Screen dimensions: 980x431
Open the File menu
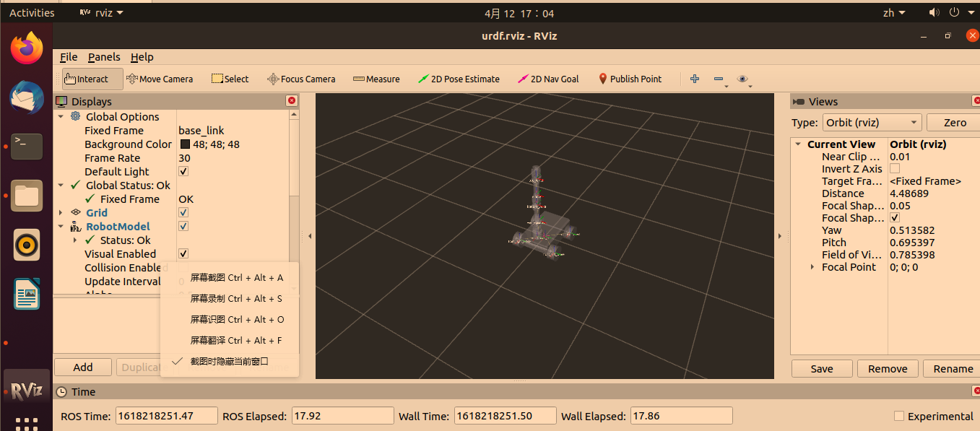coord(69,57)
